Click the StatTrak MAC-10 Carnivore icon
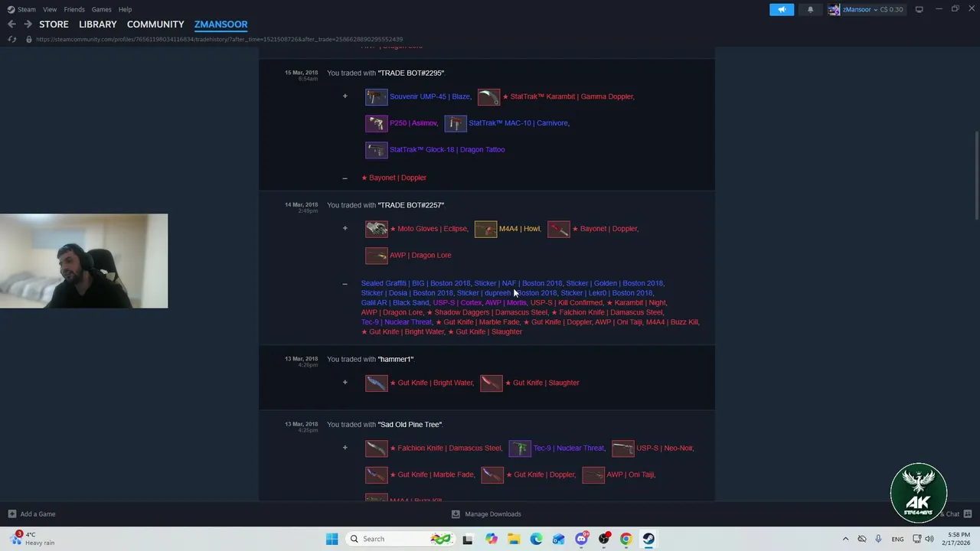This screenshot has width=980, height=551. tap(455, 123)
